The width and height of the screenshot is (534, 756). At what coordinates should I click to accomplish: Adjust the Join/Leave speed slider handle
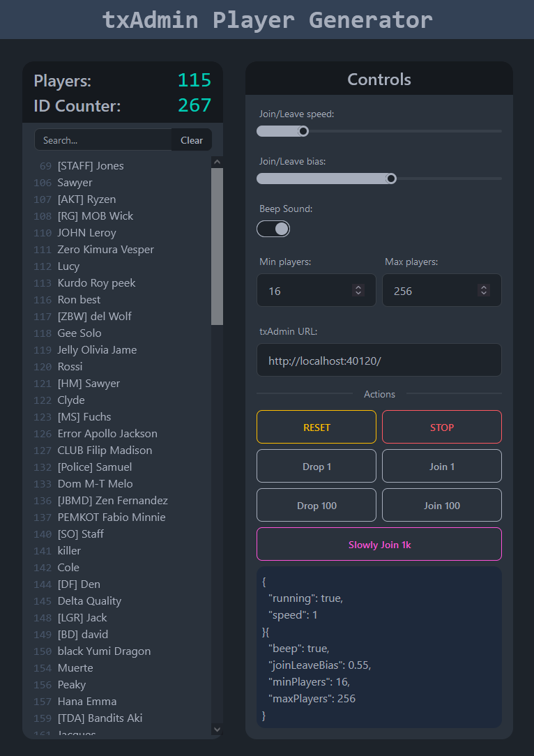[x=303, y=131]
